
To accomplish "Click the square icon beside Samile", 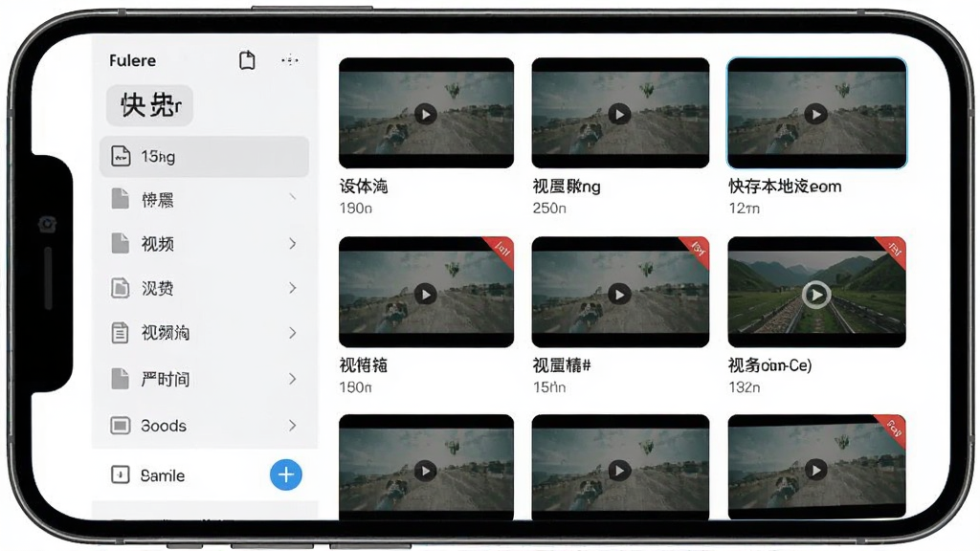I will 120,474.
